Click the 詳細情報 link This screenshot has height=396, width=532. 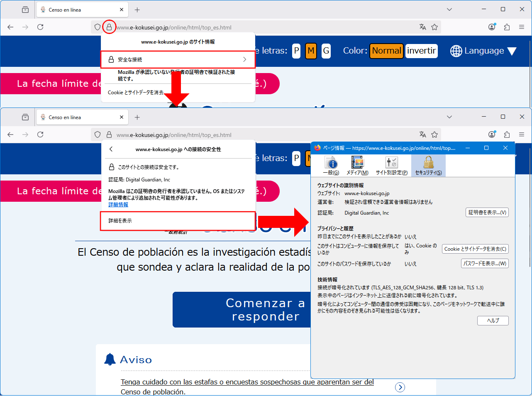click(x=118, y=205)
